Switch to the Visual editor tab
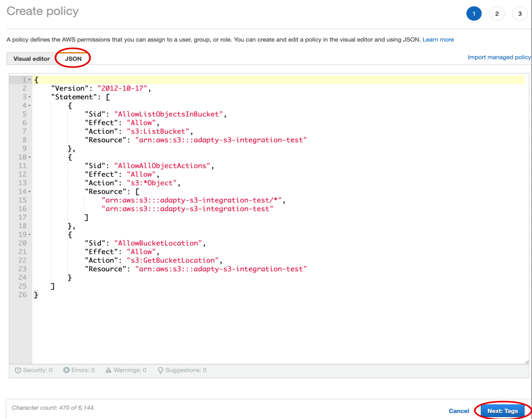Screen dimensions: 532x419 pos(31,59)
